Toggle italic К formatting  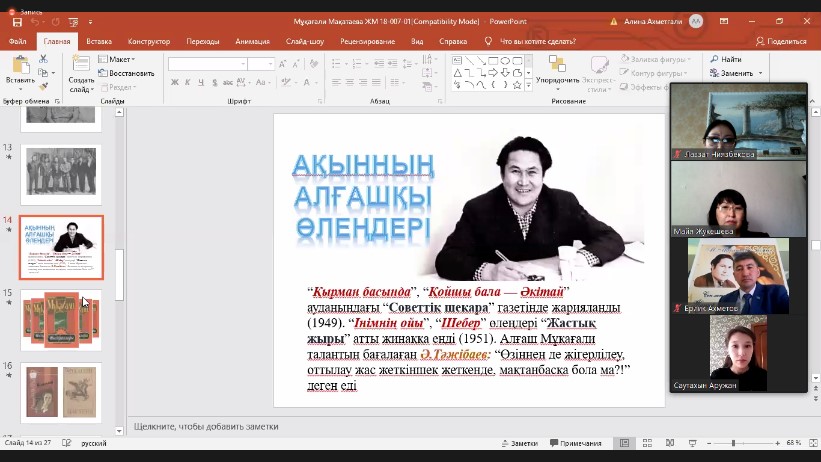coord(187,83)
